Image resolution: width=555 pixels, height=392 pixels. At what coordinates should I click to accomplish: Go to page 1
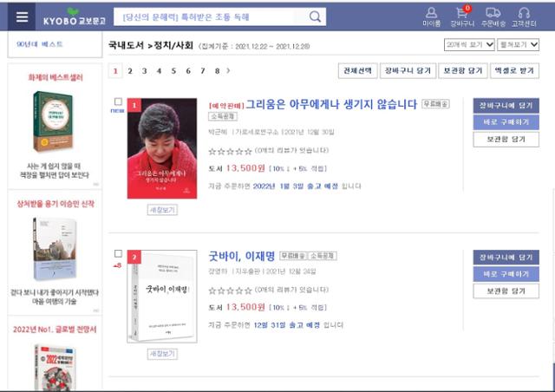[115, 71]
